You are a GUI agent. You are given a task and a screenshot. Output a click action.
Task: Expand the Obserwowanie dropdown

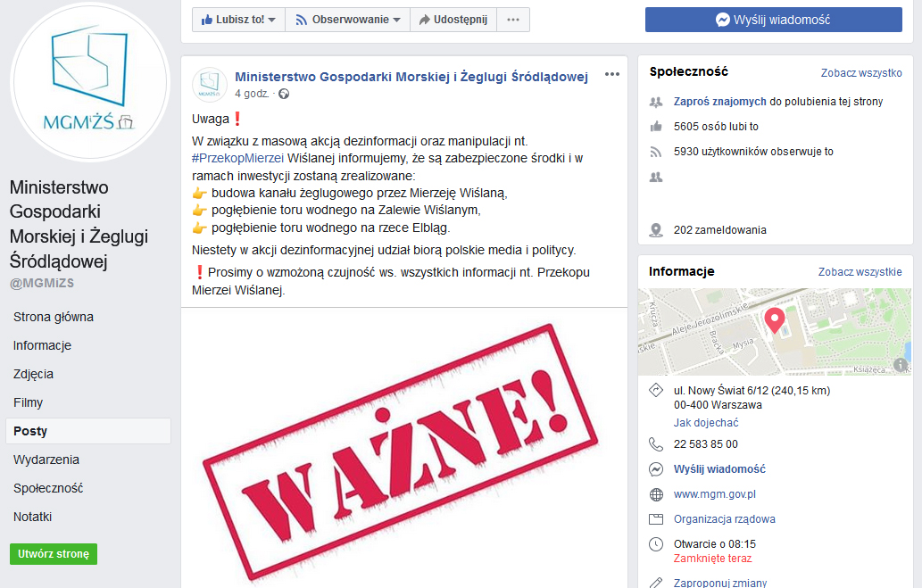tap(347, 20)
